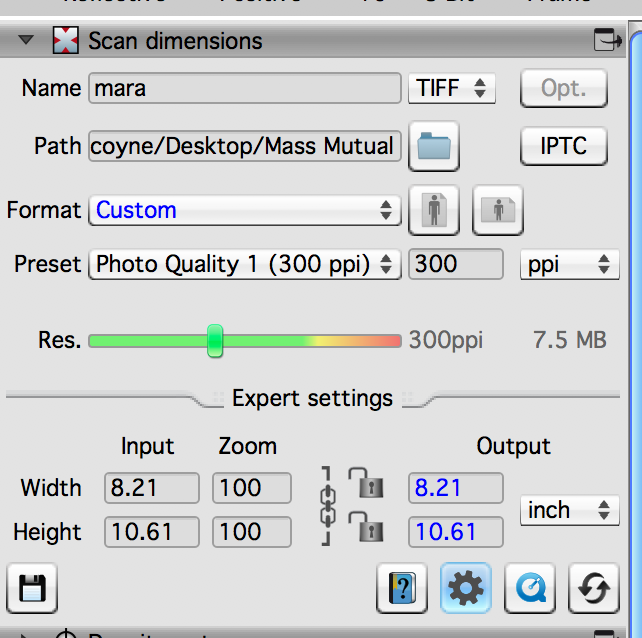Click the floppy disk save icon
The height and width of the screenshot is (638, 642).
point(32,588)
